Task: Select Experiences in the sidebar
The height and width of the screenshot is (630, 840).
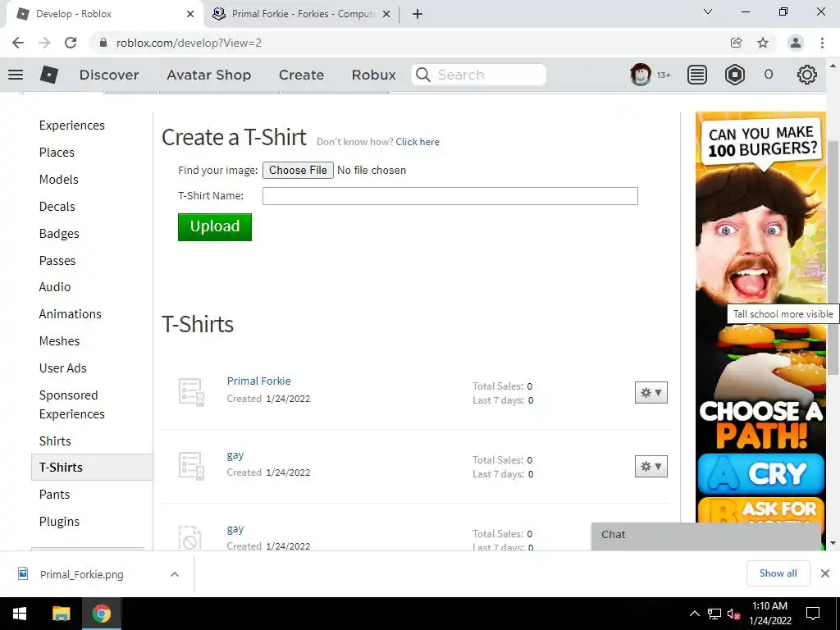Action: click(x=72, y=126)
